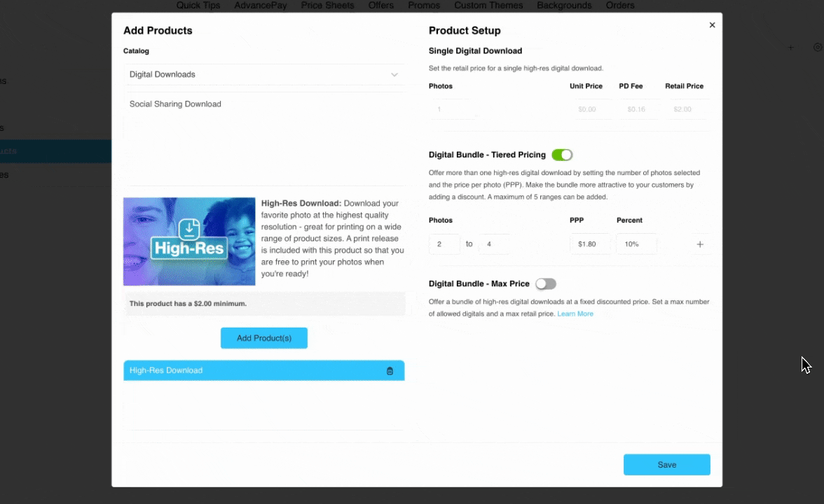824x504 pixels.
Task: Click the PPP price field showing $1.80
Action: (x=589, y=244)
